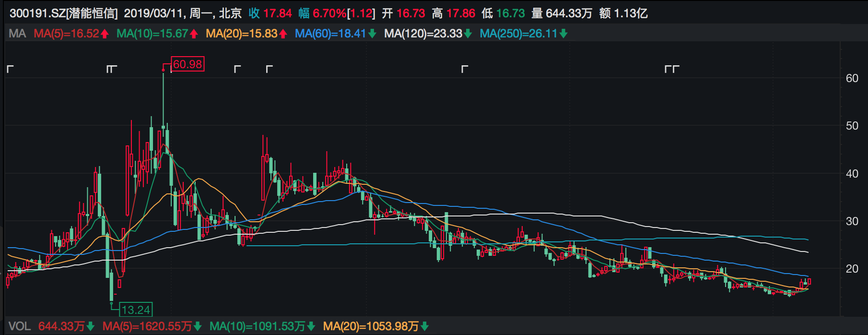Toggle the MA(20)=15.83 moving average line

click(242, 34)
